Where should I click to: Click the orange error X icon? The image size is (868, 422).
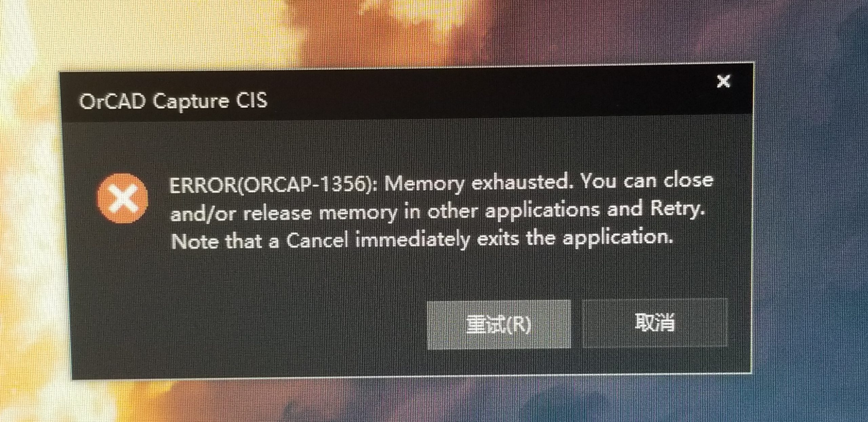[122, 198]
